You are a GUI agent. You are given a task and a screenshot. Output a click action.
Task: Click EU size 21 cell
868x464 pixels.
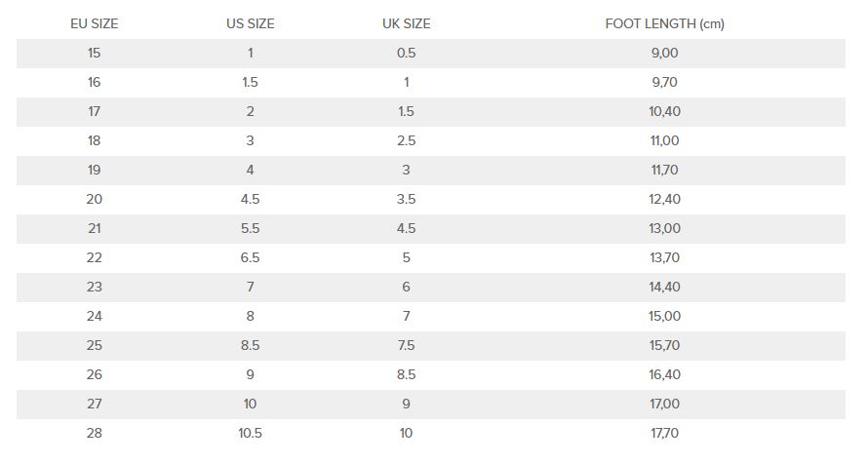pos(95,228)
